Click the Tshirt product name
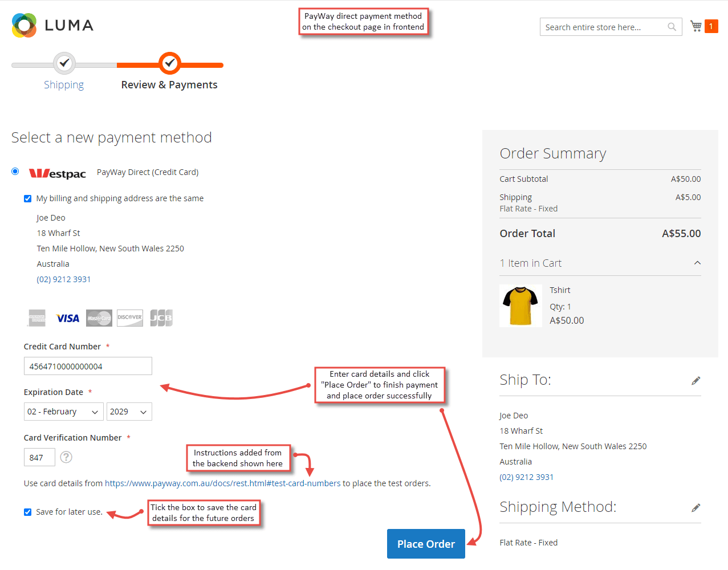This screenshot has height=570, width=728. [560, 290]
